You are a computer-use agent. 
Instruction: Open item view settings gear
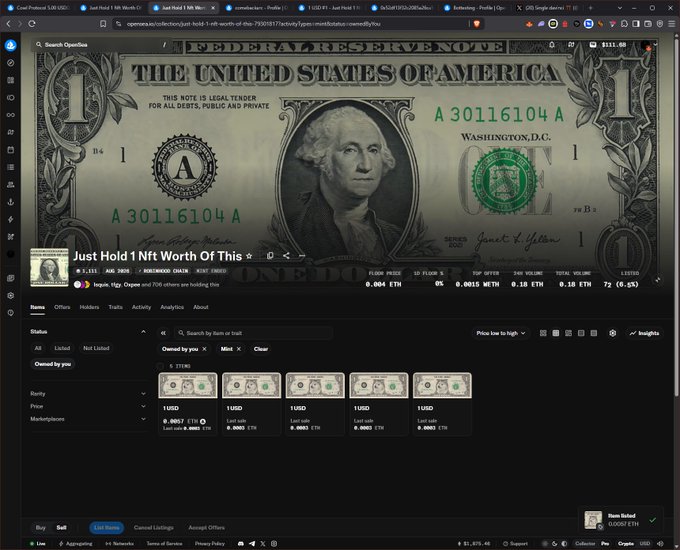click(612, 333)
